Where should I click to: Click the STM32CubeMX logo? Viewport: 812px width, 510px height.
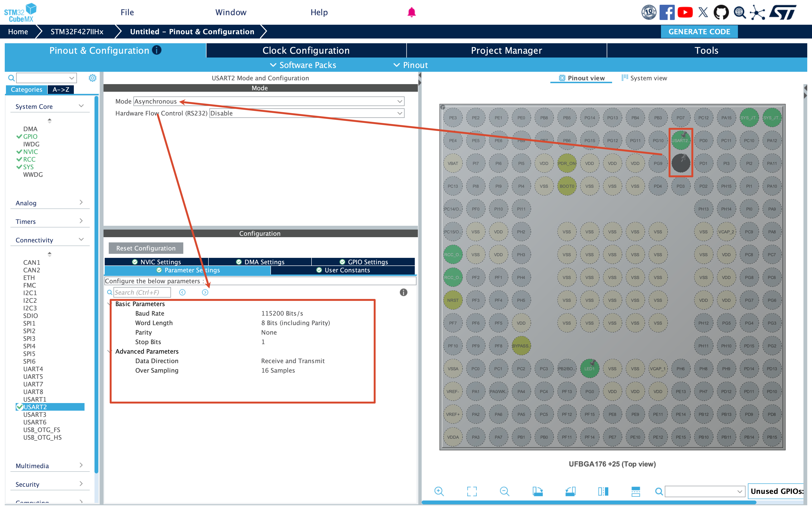(x=20, y=13)
